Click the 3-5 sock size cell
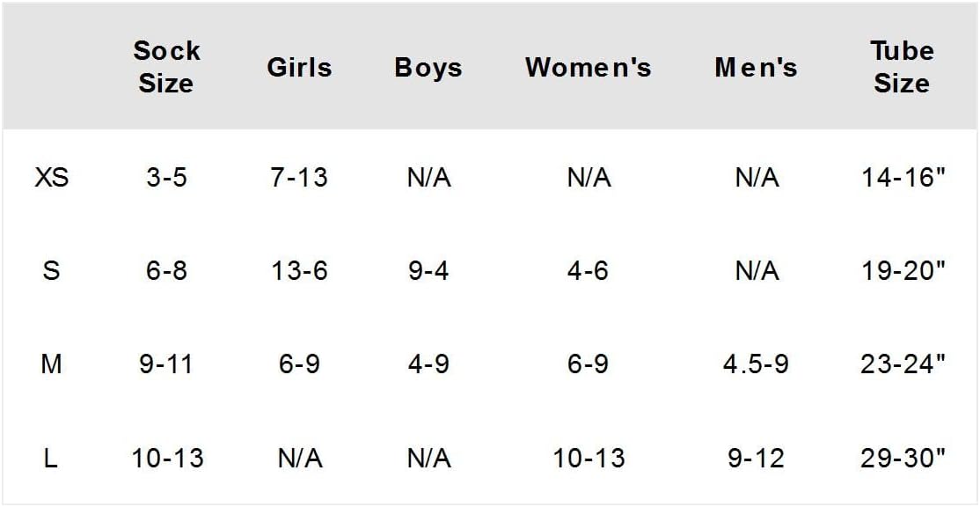The height and width of the screenshot is (507, 980). click(x=166, y=178)
